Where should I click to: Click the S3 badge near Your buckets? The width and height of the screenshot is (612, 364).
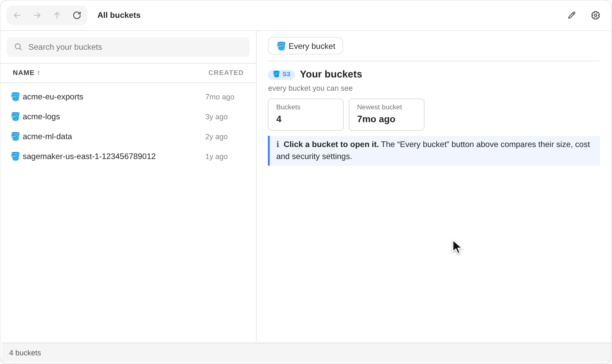[282, 74]
